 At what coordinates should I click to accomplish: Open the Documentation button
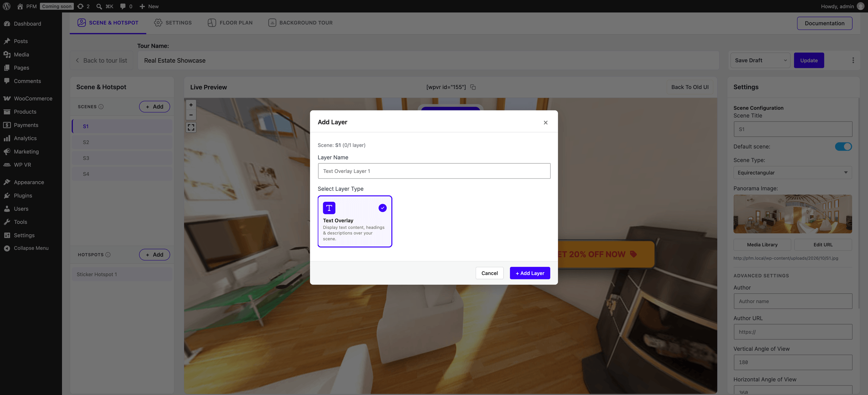824,23
